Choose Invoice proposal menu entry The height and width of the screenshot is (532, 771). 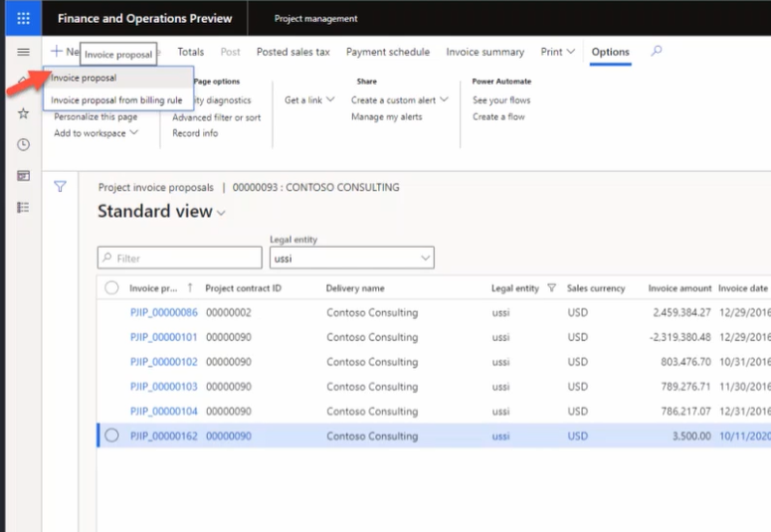[x=118, y=78]
